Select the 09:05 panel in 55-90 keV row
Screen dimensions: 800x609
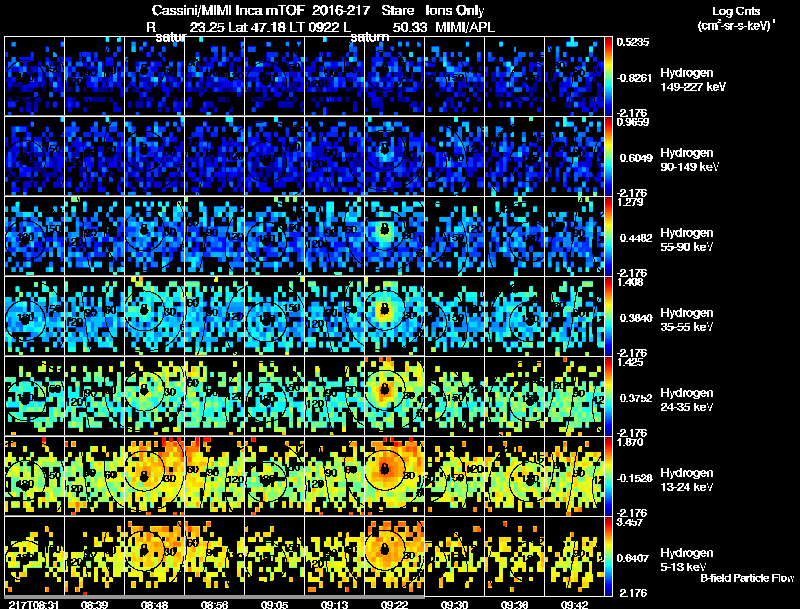[x=274, y=236]
